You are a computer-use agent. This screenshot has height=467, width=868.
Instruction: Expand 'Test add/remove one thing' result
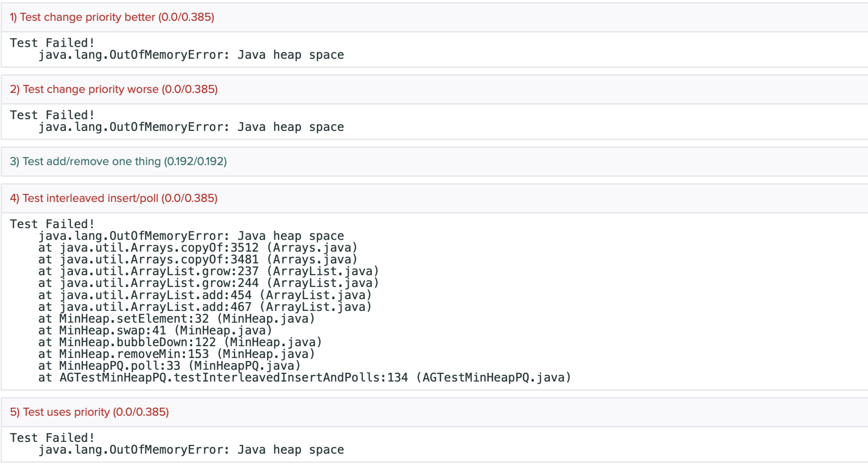coord(118,161)
